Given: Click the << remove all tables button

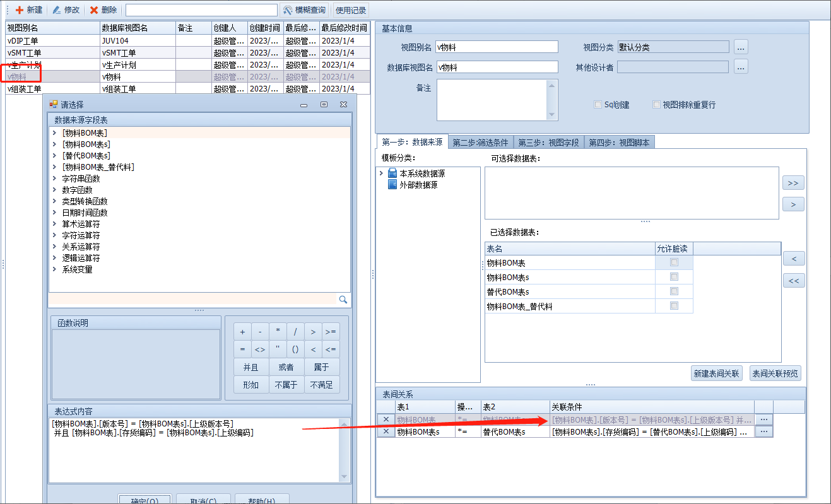Looking at the screenshot, I should pyautogui.click(x=793, y=281).
